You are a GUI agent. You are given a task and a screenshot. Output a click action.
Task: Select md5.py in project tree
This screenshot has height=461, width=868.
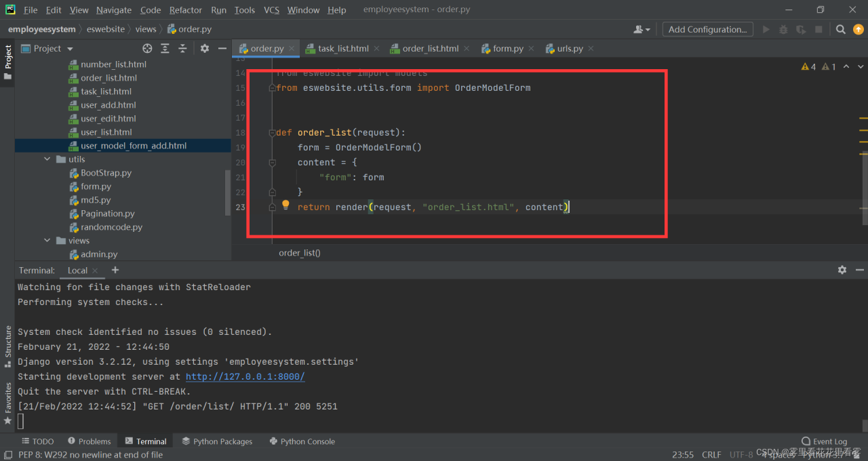pyautogui.click(x=90, y=200)
